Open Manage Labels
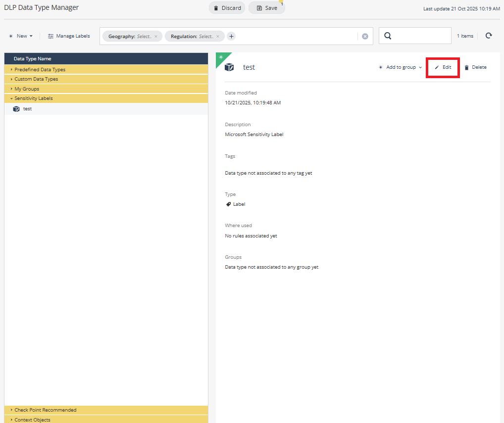504x423 pixels. (69, 36)
